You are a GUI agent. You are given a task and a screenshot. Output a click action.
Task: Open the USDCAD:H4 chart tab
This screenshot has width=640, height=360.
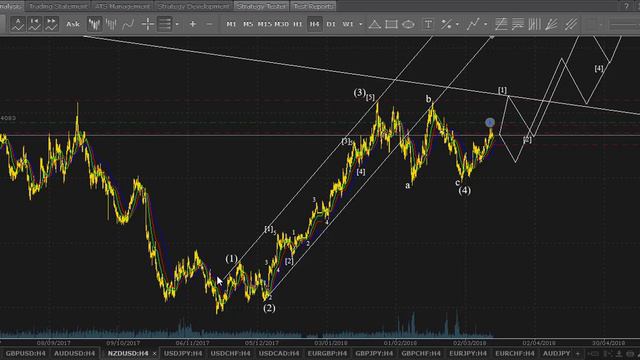click(x=279, y=353)
